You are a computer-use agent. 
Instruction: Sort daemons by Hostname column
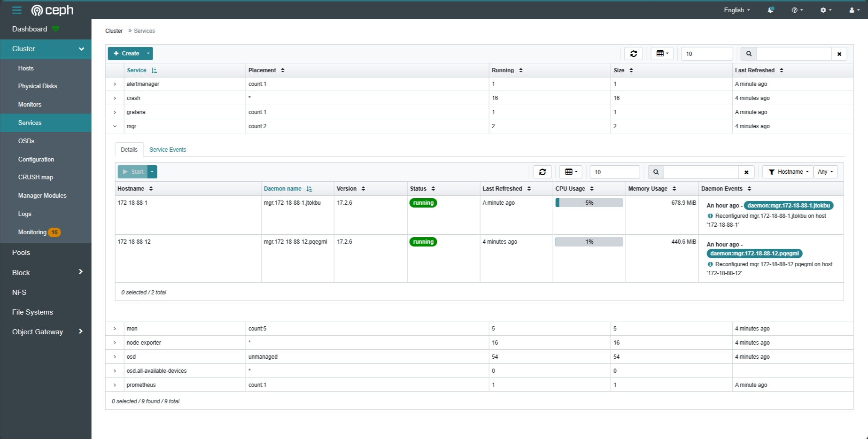tap(135, 189)
